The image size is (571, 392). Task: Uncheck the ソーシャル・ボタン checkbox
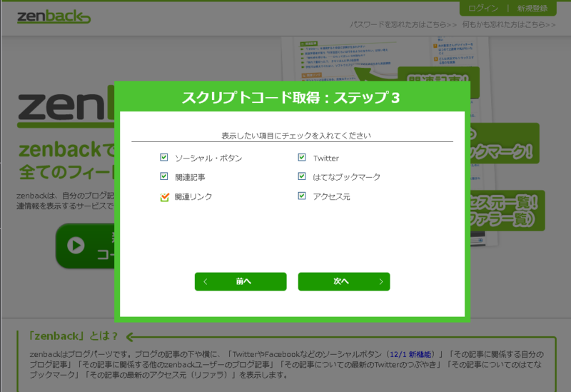(x=164, y=157)
